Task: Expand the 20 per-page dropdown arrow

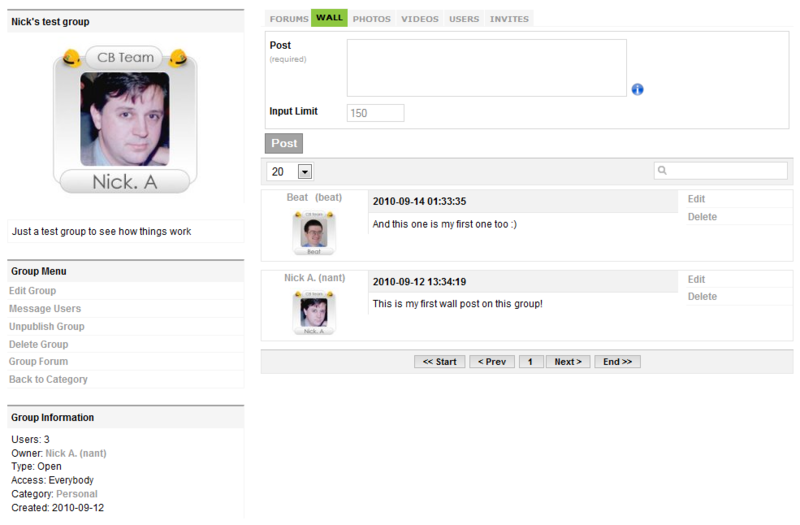Action: coord(305,172)
